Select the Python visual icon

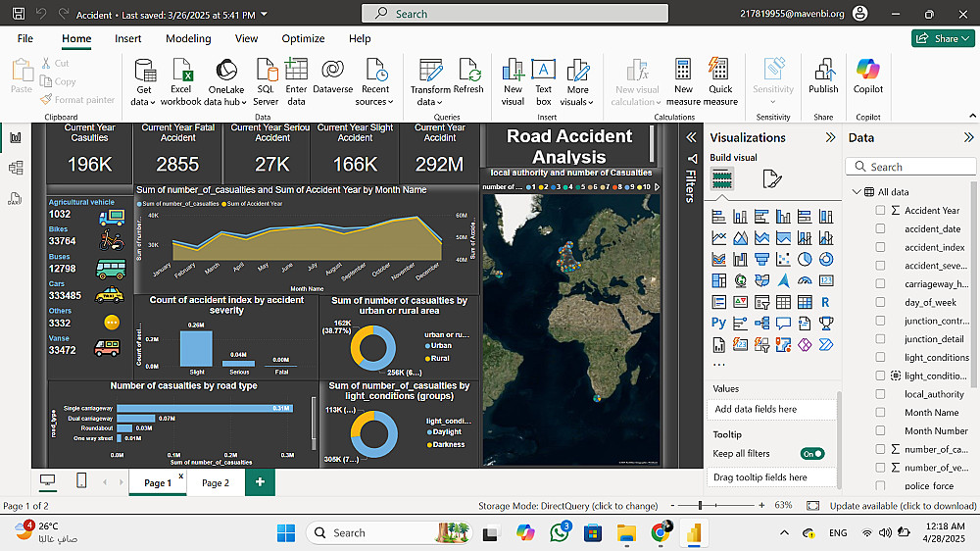coord(719,323)
